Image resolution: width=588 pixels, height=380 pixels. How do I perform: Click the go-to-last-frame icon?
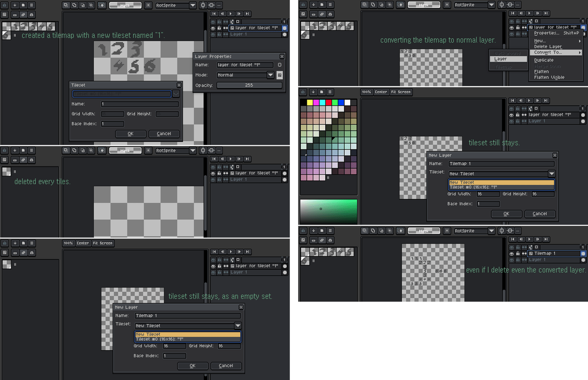[x=248, y=14]
